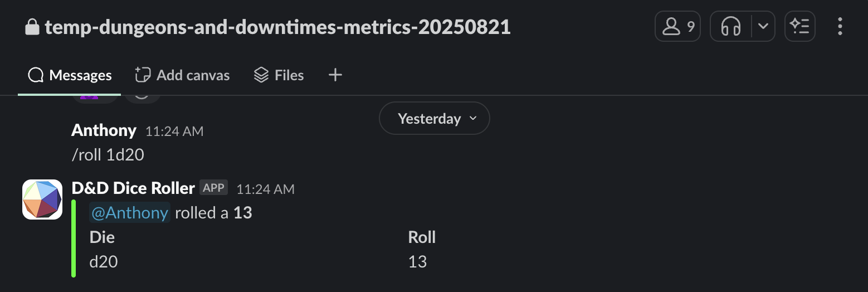Open channel details via the channel name
Image resolution: width=868 pixels, height=292 pixels.
tap(277, 27)
